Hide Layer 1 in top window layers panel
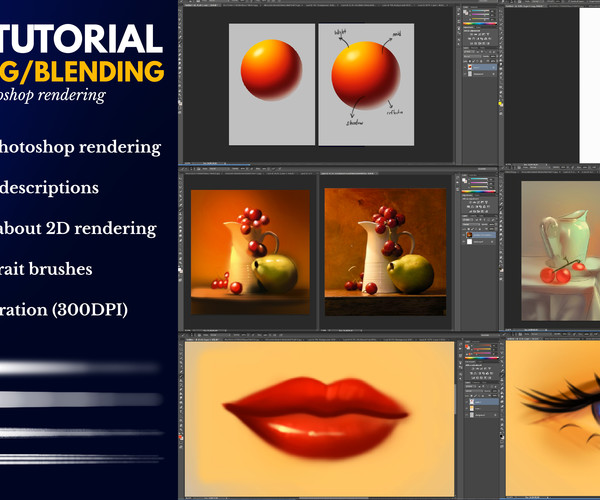 pyautogui.click(x=465, y=67)
